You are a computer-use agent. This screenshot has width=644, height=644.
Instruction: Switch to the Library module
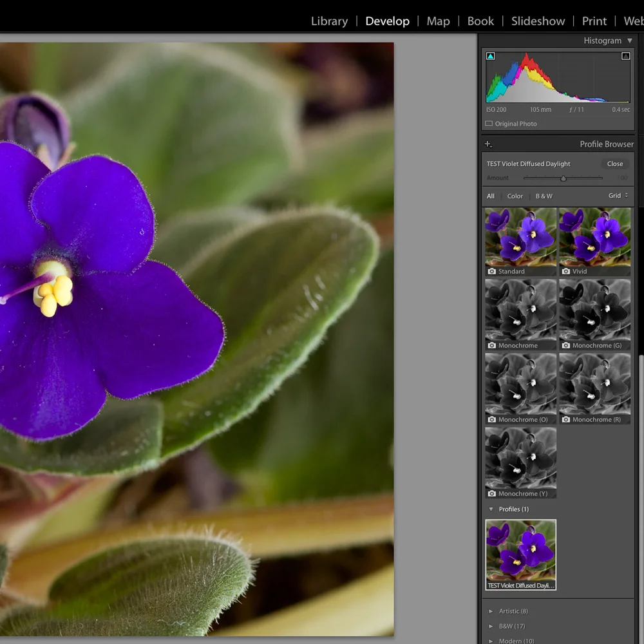tap(329, 21)
